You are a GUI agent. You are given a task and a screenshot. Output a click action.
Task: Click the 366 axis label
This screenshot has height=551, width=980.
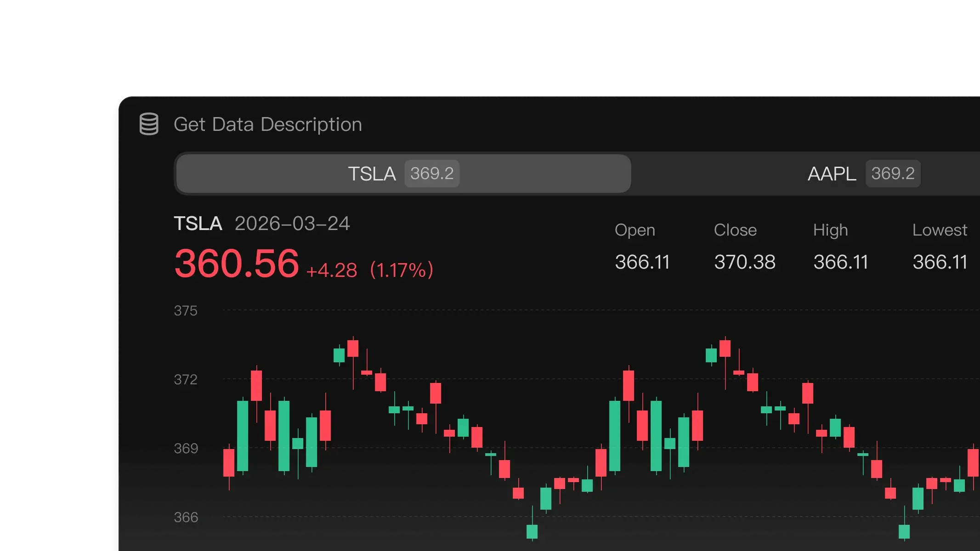[186, 517]
